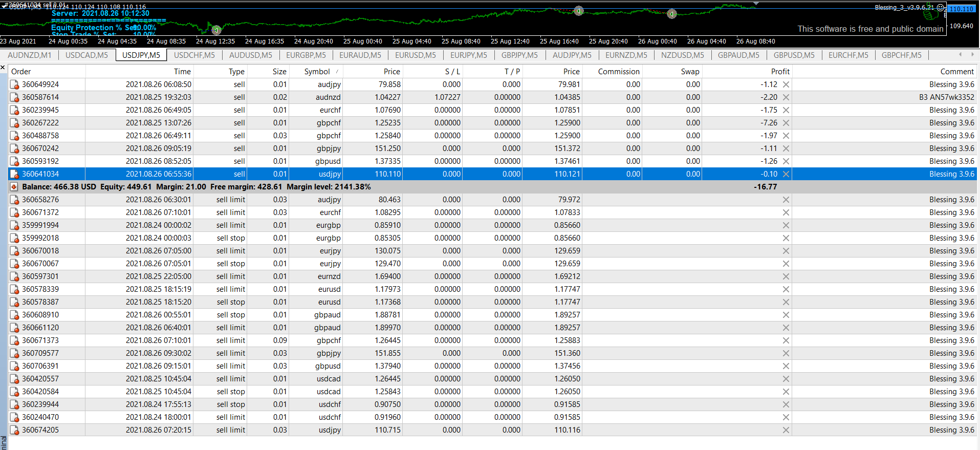Sort orders by the Profit column header
The width and height of the screenshot is (980, 450).
point(747,72)
